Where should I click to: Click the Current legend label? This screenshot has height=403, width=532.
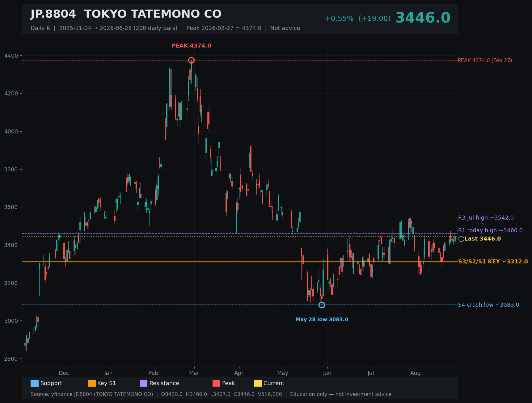tap(274, 383)
